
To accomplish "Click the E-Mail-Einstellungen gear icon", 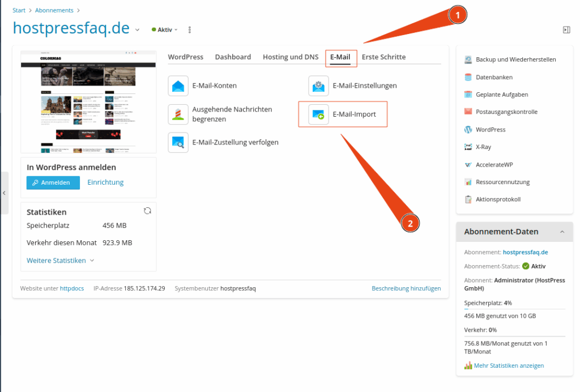I will coord(318,86).
